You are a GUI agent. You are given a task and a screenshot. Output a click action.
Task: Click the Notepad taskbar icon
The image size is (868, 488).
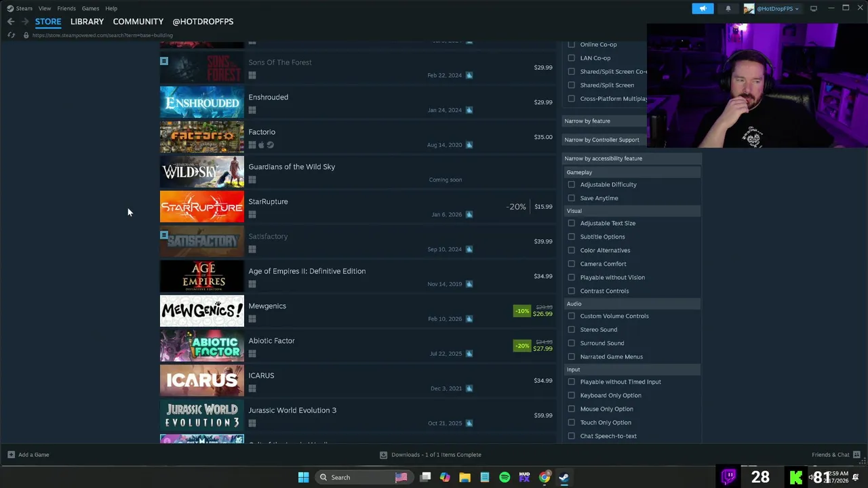[x=485, y=477]
